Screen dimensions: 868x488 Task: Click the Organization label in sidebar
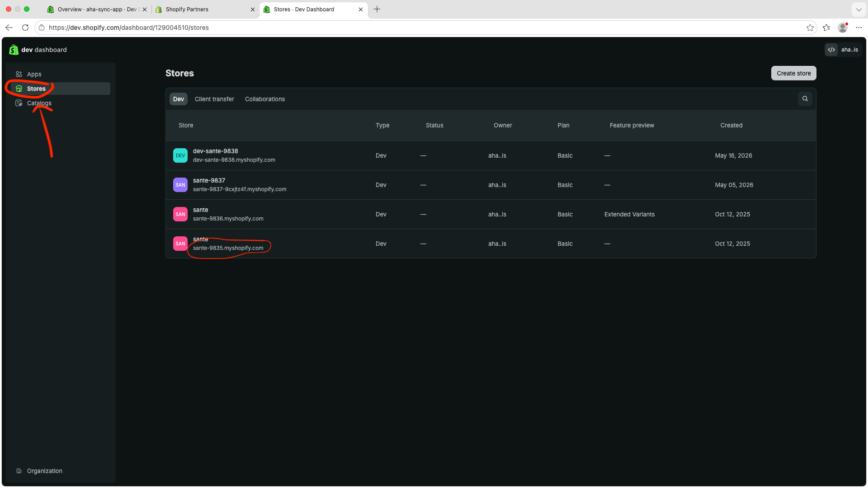(x=45, y=471)
